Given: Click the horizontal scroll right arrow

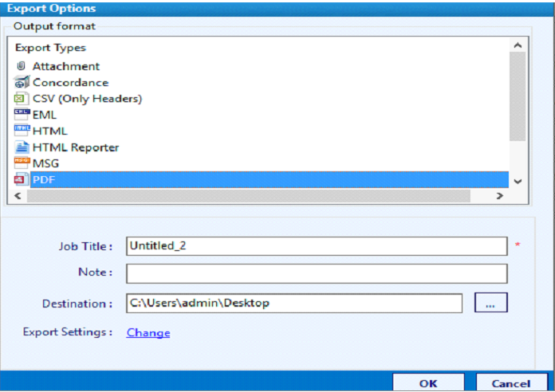Looking at the screenshot, I should (499, 196).
